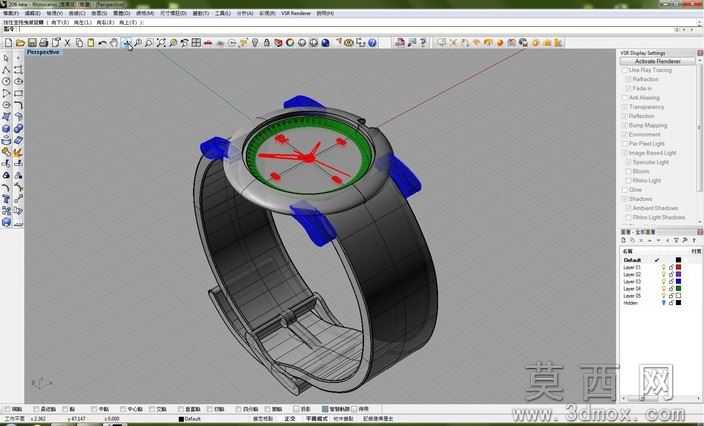
Task: Click the dark blue render sphere icon
Action: (326, 43)
